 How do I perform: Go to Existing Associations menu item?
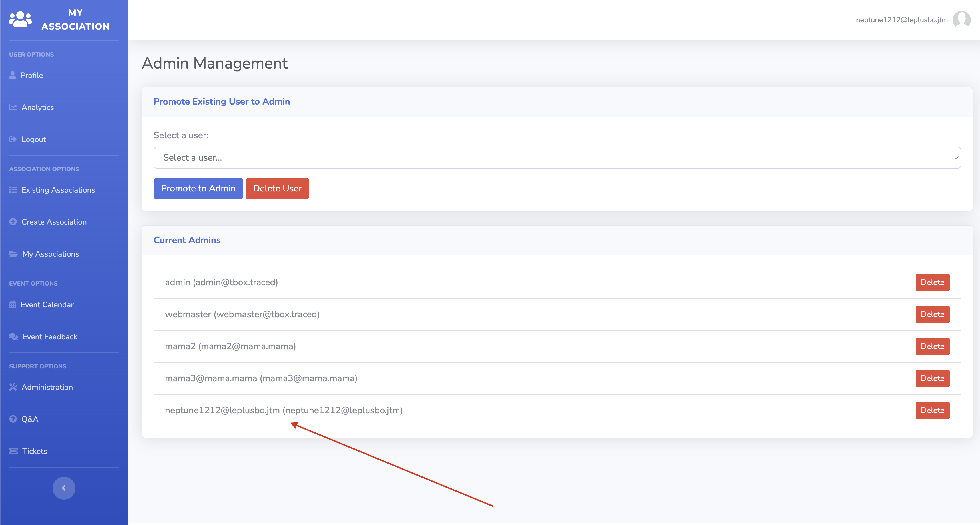pos(58,190)
